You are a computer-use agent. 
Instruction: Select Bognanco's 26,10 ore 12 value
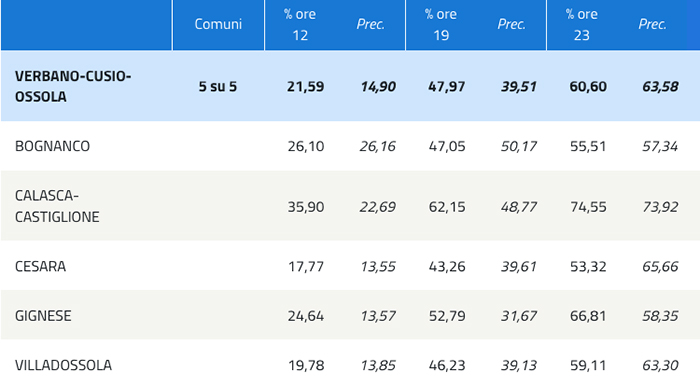click(x=306, y=146)
